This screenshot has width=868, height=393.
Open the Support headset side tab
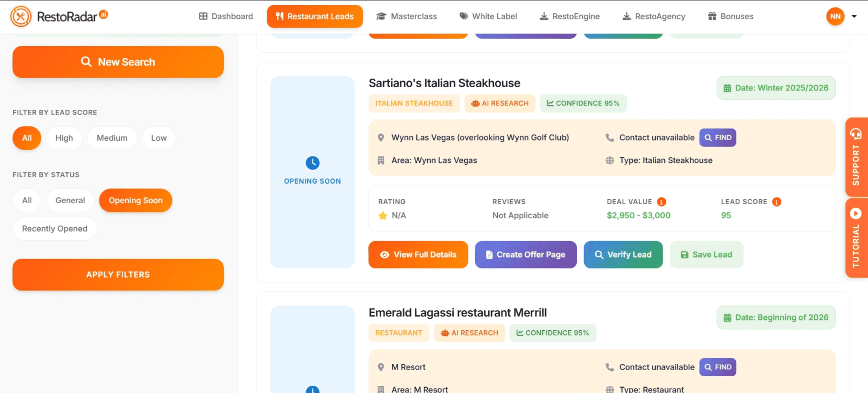[x=856, y=157]
